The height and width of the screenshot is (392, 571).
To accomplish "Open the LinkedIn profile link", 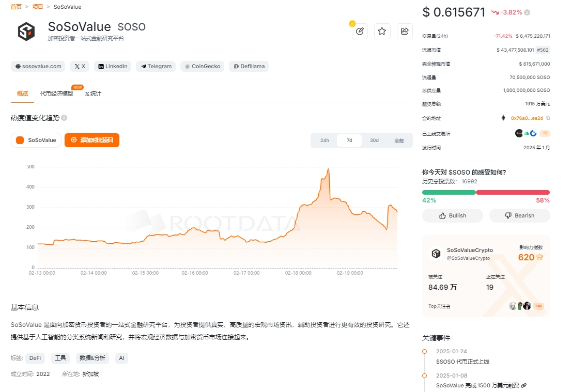I will (x=113, y=66).
